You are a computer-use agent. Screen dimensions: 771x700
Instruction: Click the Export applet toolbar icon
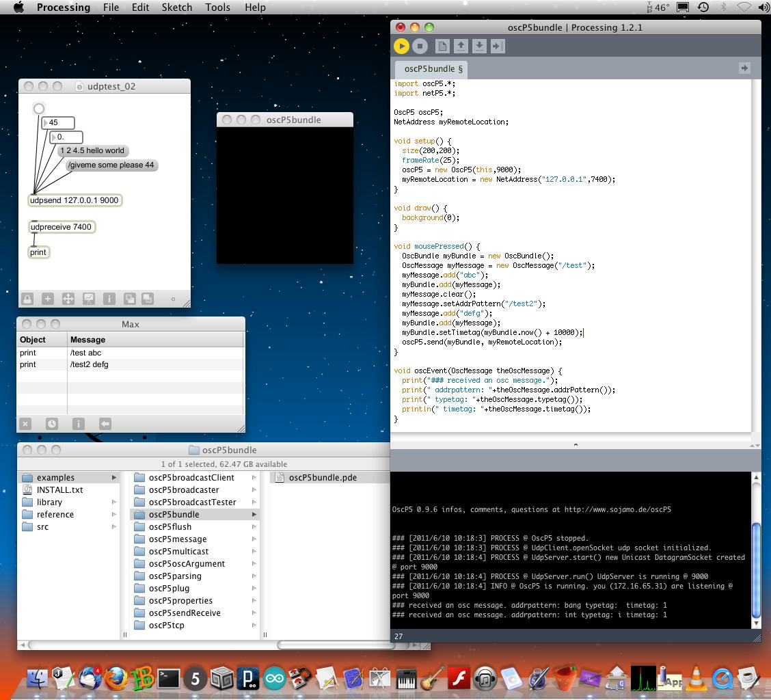click(498, 46)
